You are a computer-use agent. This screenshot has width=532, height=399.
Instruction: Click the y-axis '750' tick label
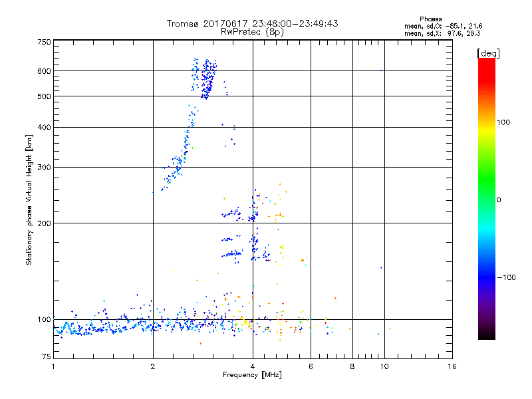44,42
